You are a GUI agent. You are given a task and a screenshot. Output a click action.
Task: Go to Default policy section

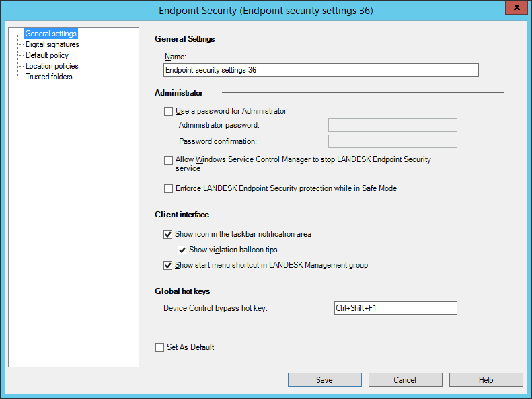click(46, 55)
